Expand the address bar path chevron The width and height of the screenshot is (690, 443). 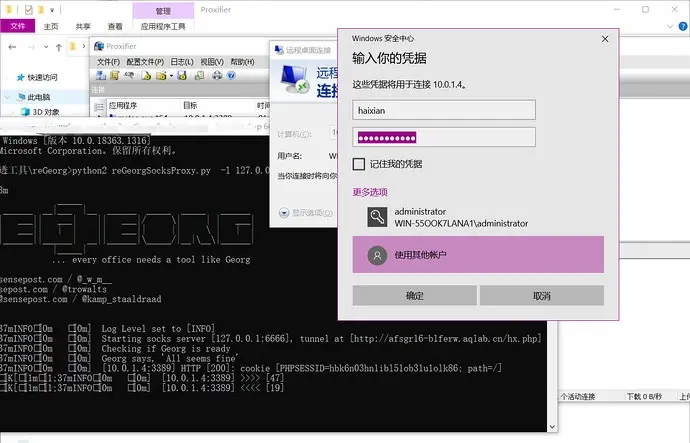[84, 46]
